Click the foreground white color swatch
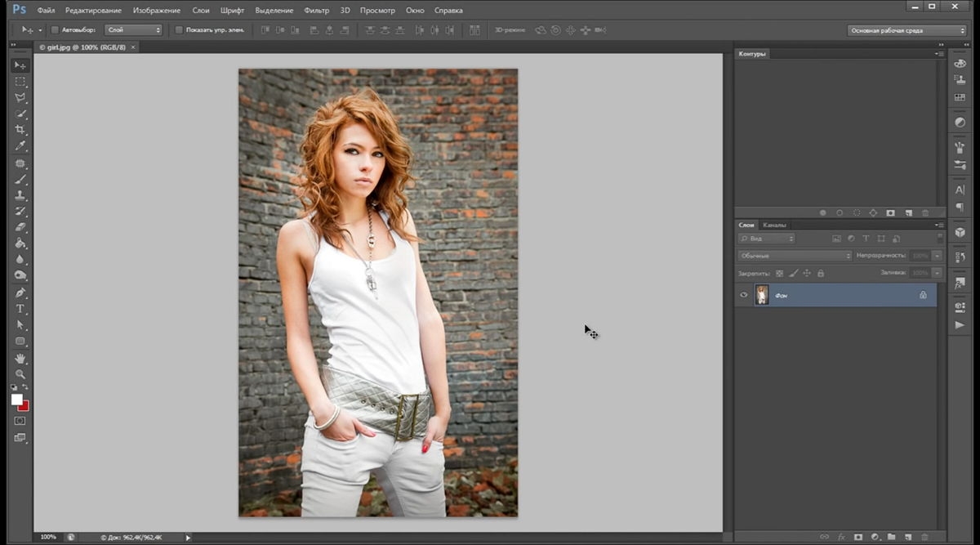 pyautogui.click(x=16, y=400)
